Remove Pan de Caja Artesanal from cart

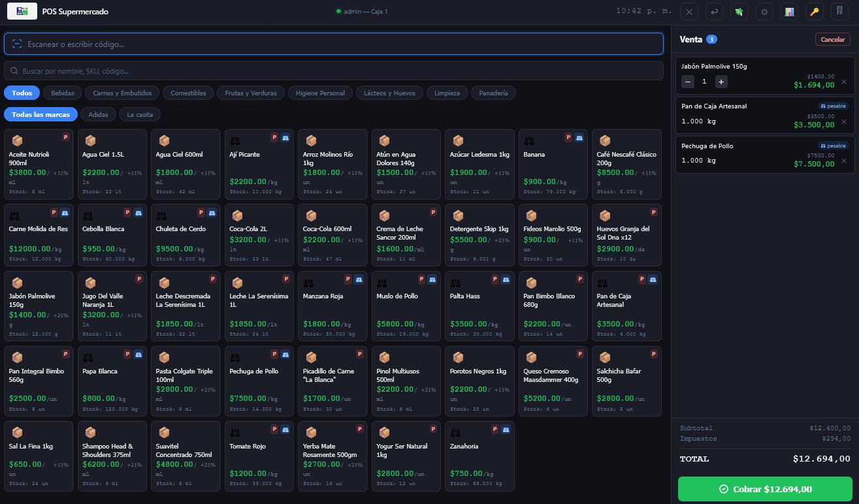[843, 121]
